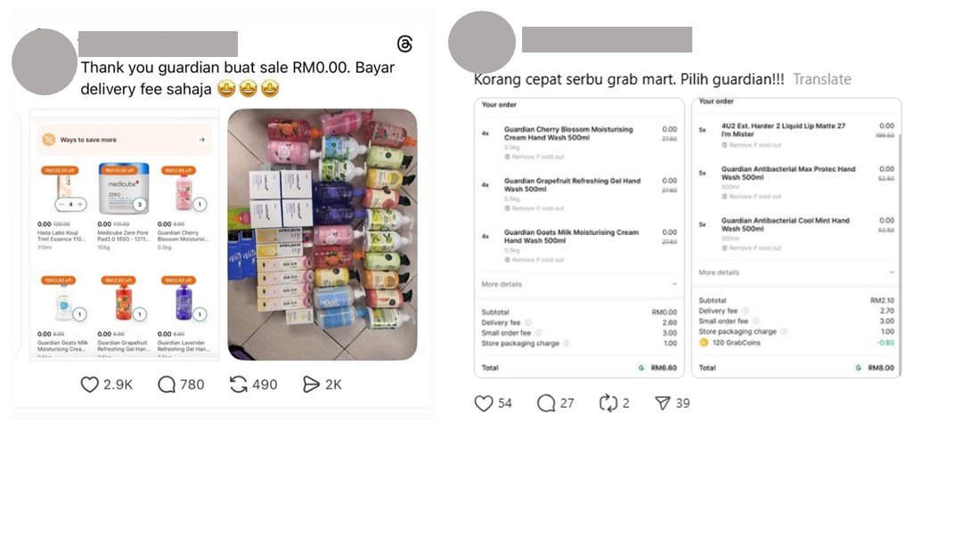Share the Threads post via send icon
980x551 pixels.
coord(311,385)
